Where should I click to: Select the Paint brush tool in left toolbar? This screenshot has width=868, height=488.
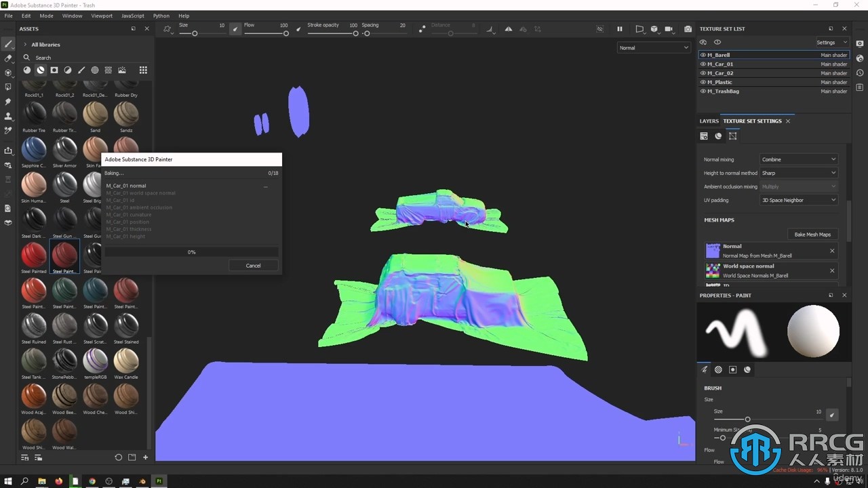point(8,44)
